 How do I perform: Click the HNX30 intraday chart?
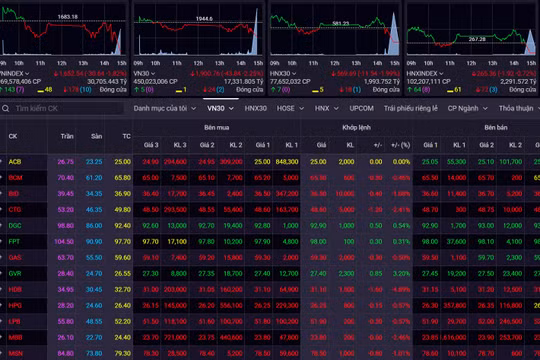click(x=335, y=30)
